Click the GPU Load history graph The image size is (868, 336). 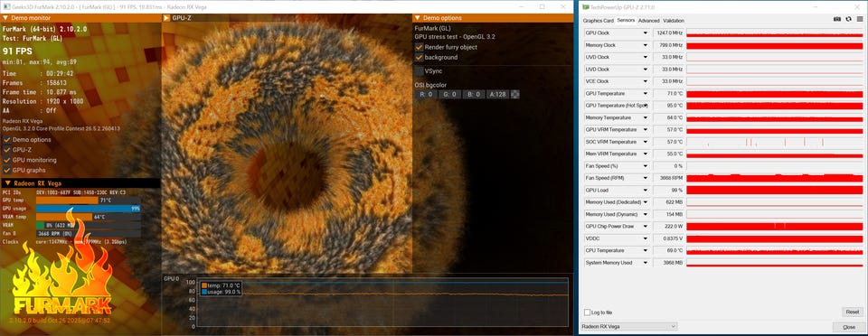(775, 190)
